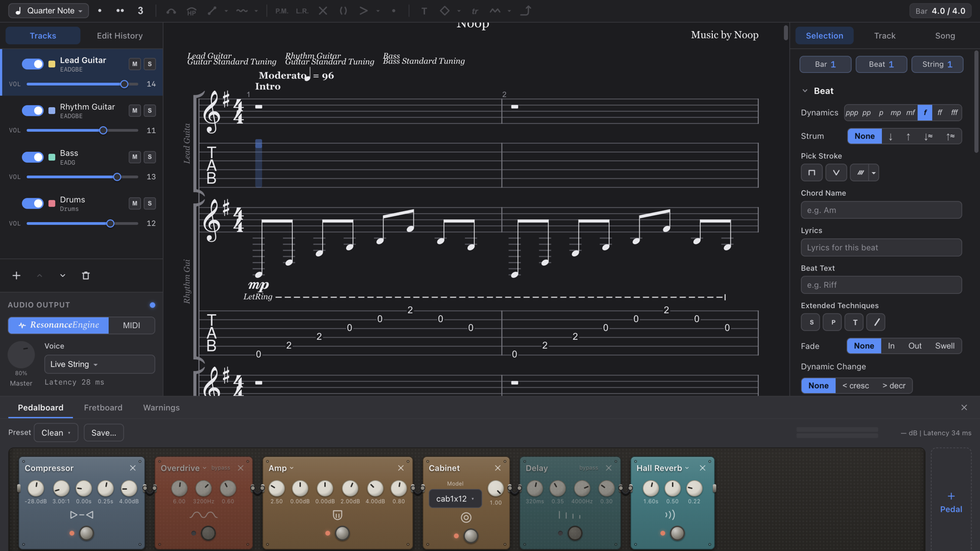Delete selected track with trash icon

point(86,275)
